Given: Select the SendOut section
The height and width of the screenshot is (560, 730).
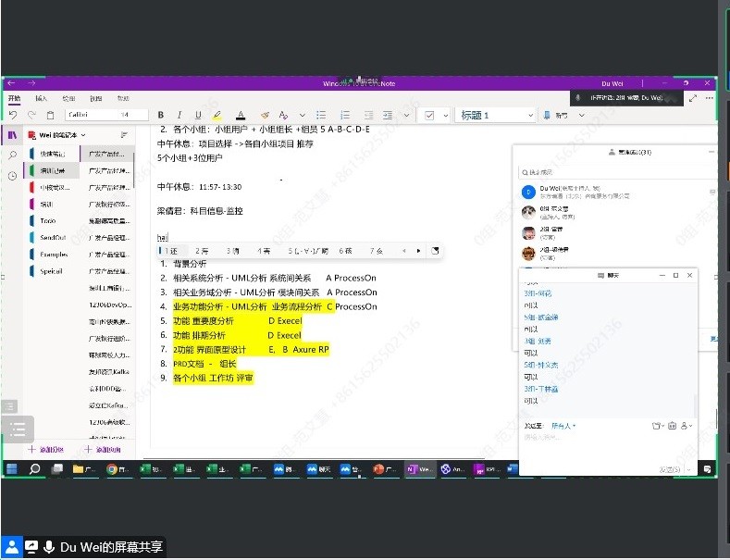Looking at the screenshot, I should [52, 238].
